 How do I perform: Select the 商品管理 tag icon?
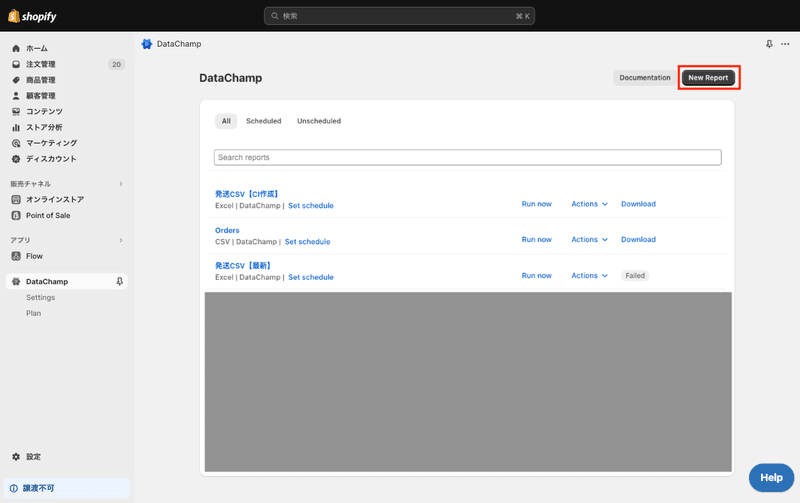tap(16, 80)
